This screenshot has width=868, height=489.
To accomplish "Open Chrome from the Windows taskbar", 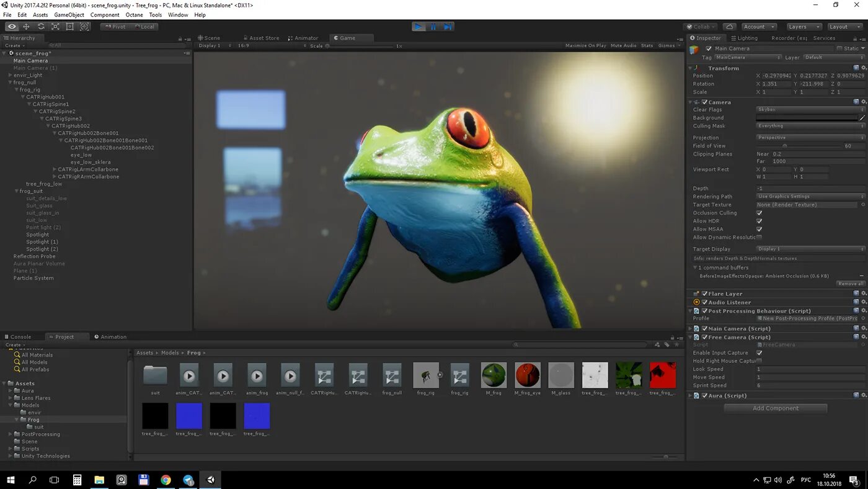I will click(166, 480).
